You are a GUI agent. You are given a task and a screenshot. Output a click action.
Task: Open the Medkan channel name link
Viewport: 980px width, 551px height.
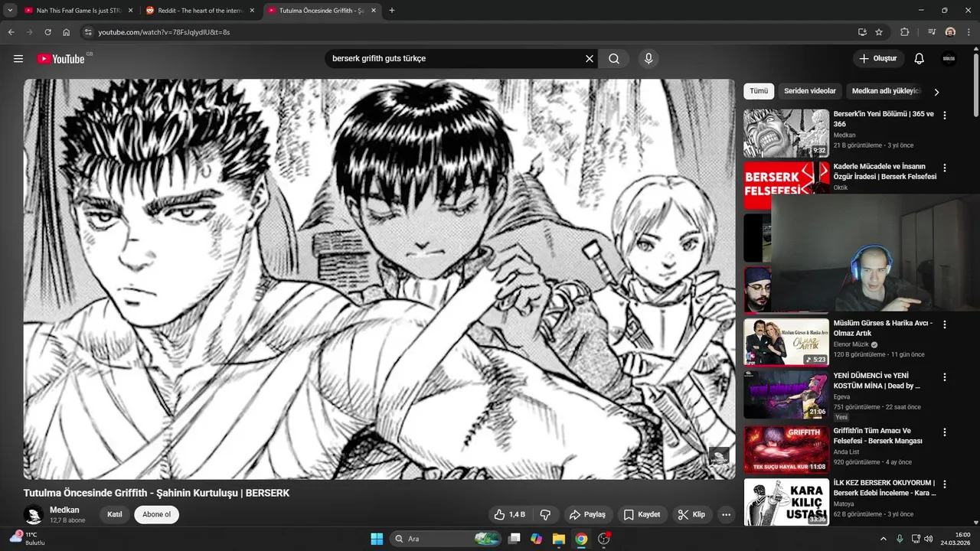(x=64, y=510)
